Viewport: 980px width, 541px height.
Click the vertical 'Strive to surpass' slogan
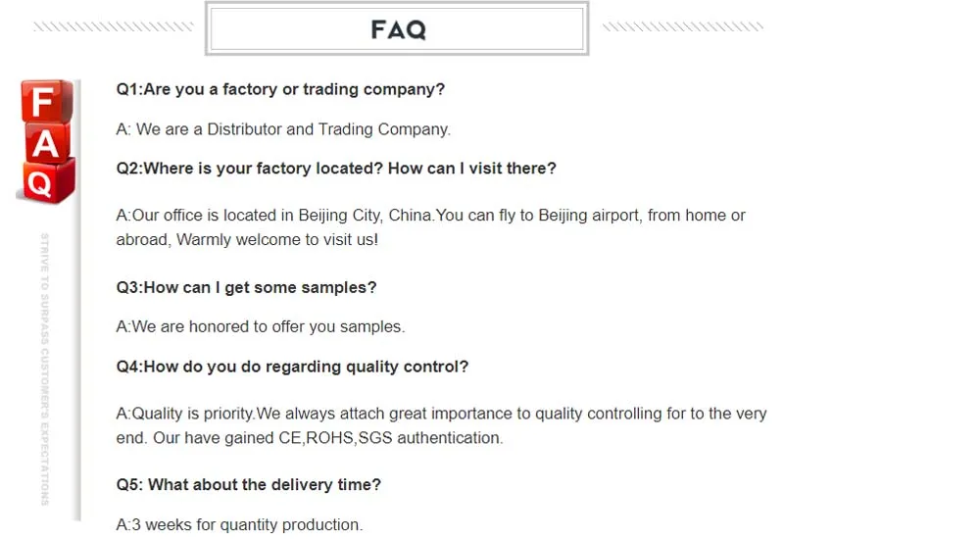pos(45,369)
